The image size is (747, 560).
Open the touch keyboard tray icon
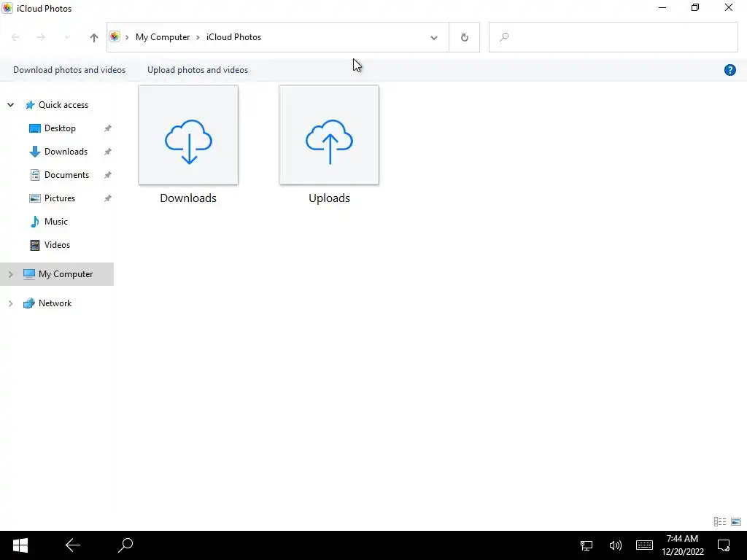coord(644,545)
